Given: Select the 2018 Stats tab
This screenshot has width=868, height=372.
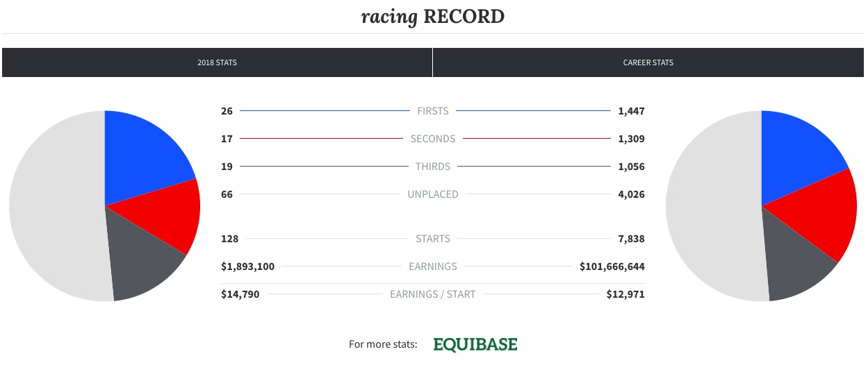Looking at the screenshot, I should [x=217, y=62].
